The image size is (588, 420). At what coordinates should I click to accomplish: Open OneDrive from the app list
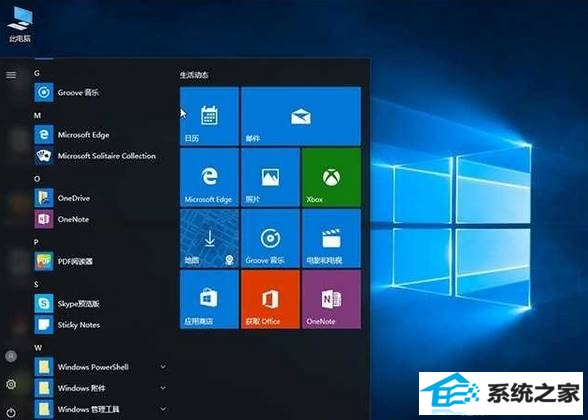point(100,198)
